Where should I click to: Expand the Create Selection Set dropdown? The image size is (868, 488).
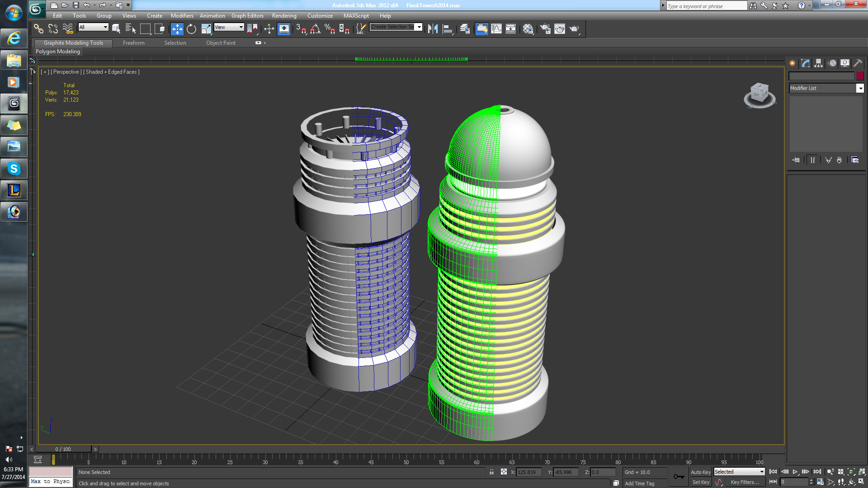coord(419,27)
